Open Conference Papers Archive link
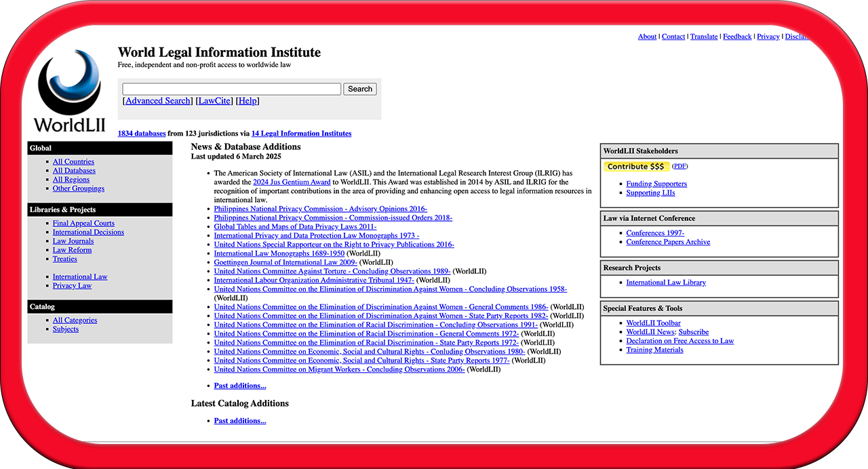 point(669,242)
